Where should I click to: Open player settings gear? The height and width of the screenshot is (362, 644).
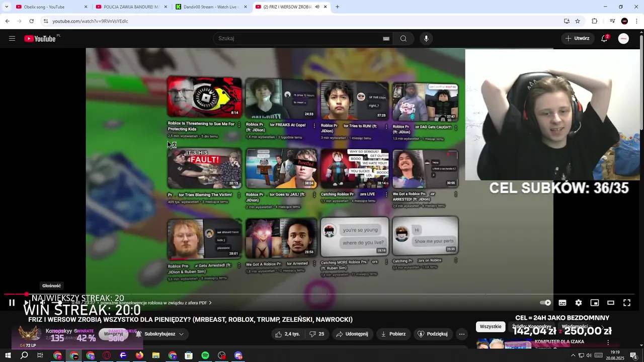[579, 303]
